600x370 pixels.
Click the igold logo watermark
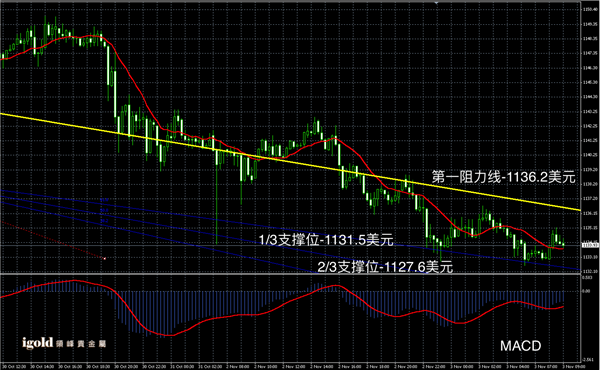[x=38, y=342]
